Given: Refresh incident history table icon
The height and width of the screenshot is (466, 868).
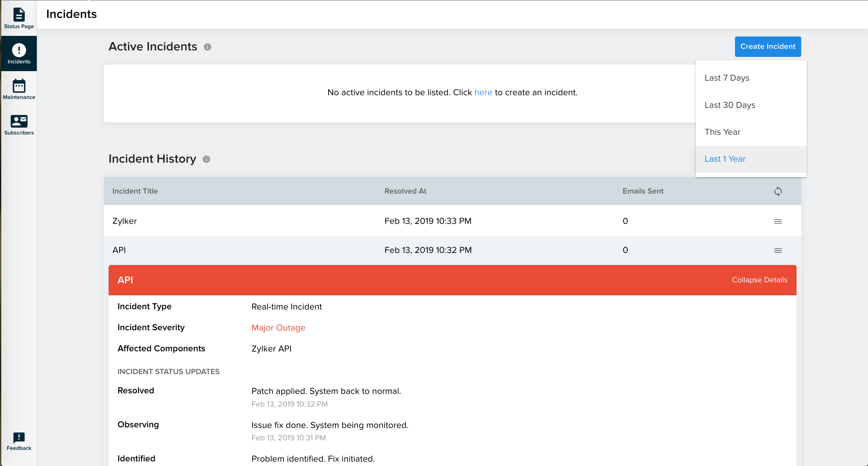Looking at the screenshot, I should click(x=778, y=191).
